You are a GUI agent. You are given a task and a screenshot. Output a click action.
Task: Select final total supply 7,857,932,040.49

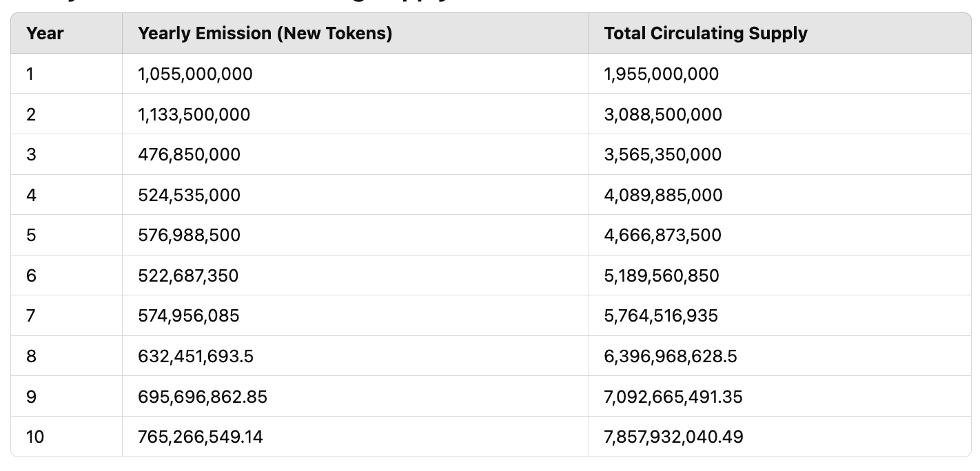674,437
